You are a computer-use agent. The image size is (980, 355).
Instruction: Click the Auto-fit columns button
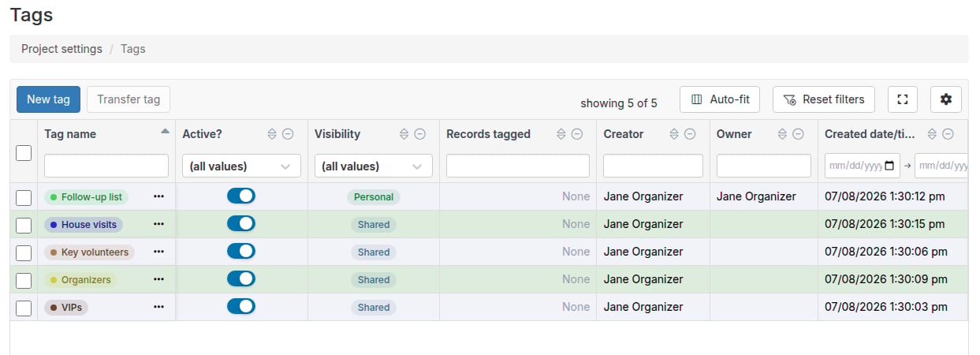click(x=720, y=99)
